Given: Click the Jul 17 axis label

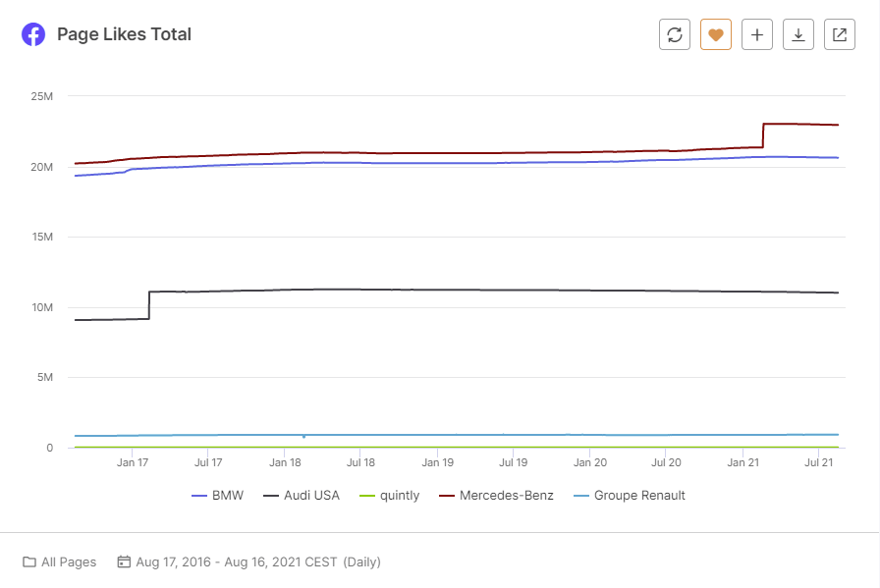Looking at the screenshot, I should pyautogui.click(x=208, y=462).
